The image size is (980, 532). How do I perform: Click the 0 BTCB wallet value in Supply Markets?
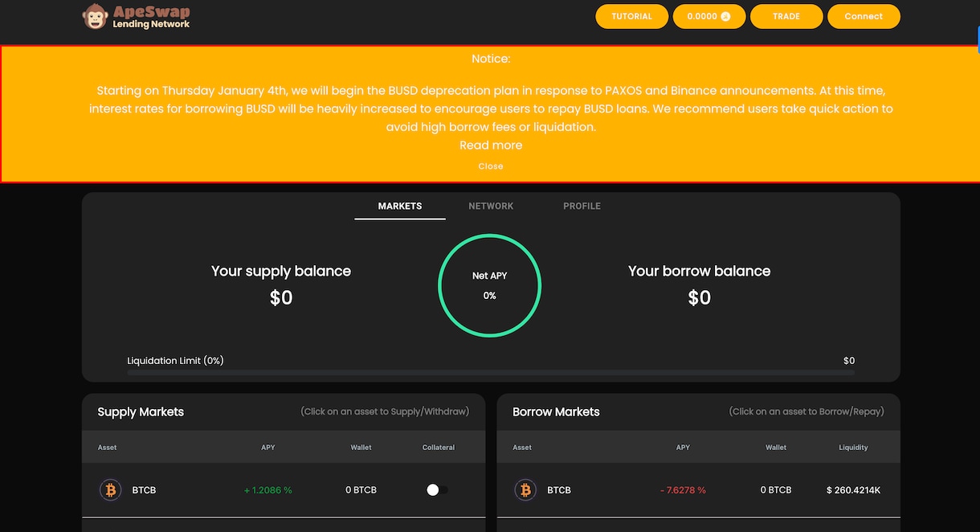click(361, 490)
